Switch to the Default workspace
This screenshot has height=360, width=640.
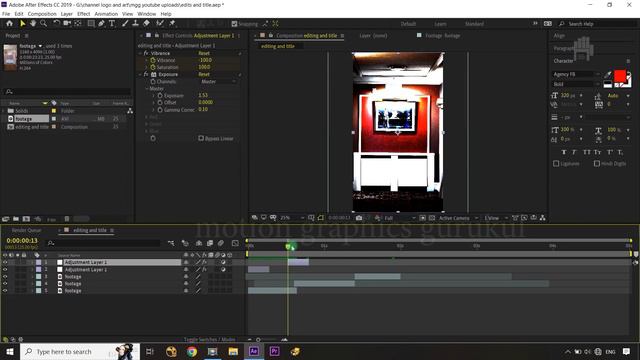(x=408, y=24)
